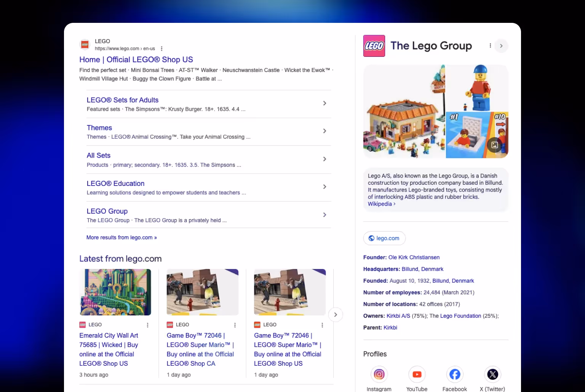Click the Simpsons house image in the panel
Image resolution: width=585 pixels, height=392 pixels.
tap(404, 111)
